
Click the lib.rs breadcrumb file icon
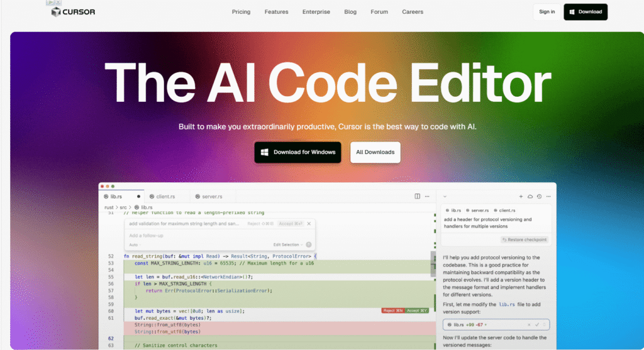(x=136, y=207)
